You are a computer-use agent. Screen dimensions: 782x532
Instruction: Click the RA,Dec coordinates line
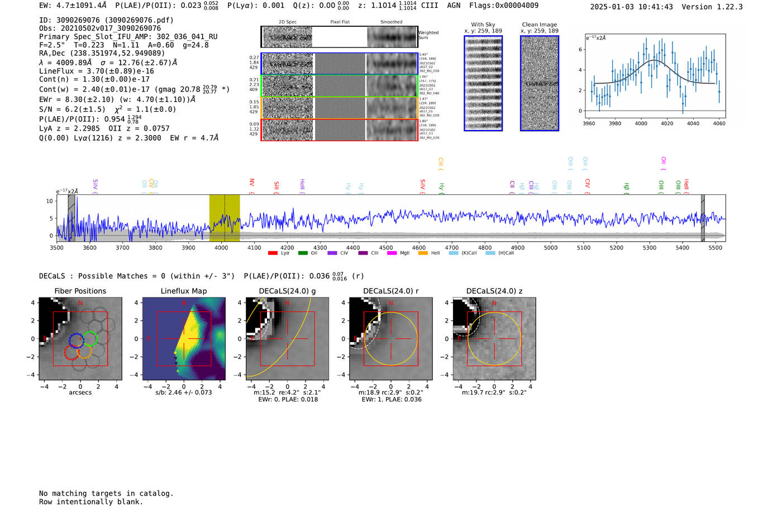point(102,54)
